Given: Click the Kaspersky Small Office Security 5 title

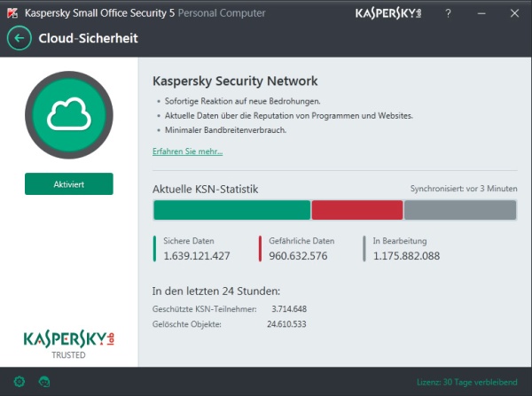Looking at the screenshot, I should pyautogui.click(x=99, y=13).
